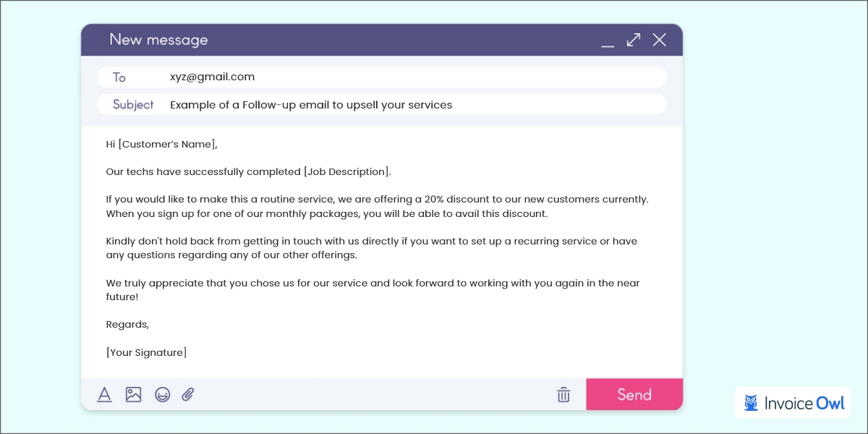868x434 pixels.
Task: Expand the message window to full screen
Action: (634, 40)
